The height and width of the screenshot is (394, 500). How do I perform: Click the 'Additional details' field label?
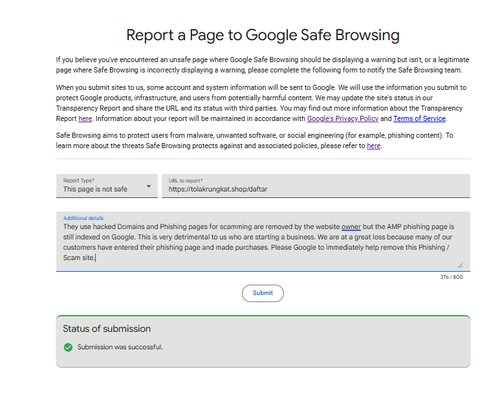(83, 218)
